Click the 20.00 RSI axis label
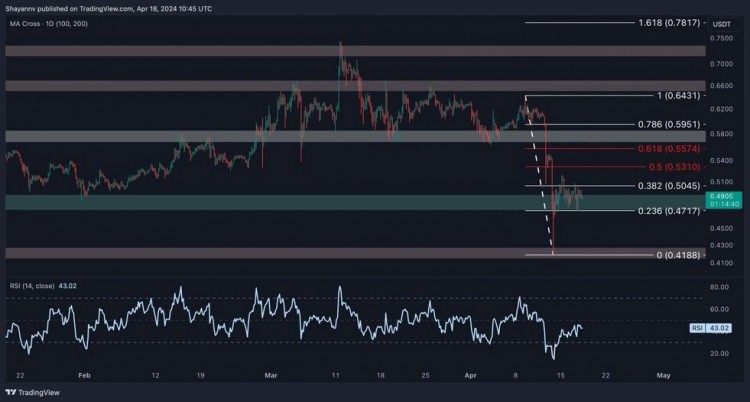750x402 pixels. (719, 354)
